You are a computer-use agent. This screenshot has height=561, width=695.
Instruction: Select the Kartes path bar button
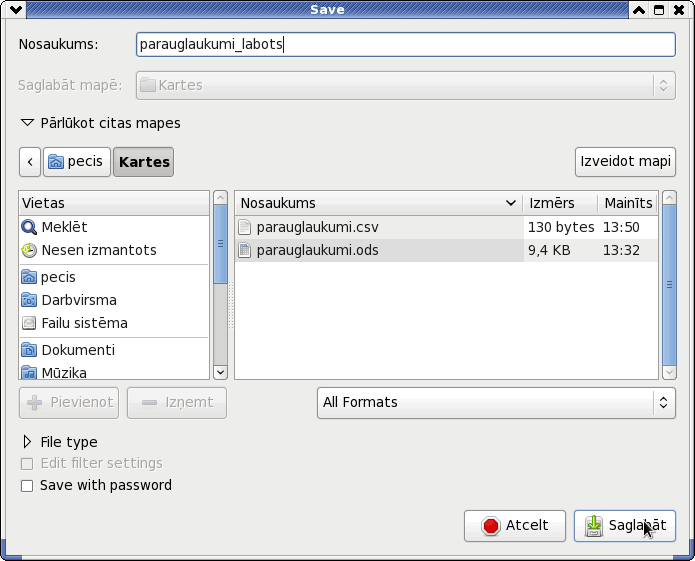tap(144, 162)
